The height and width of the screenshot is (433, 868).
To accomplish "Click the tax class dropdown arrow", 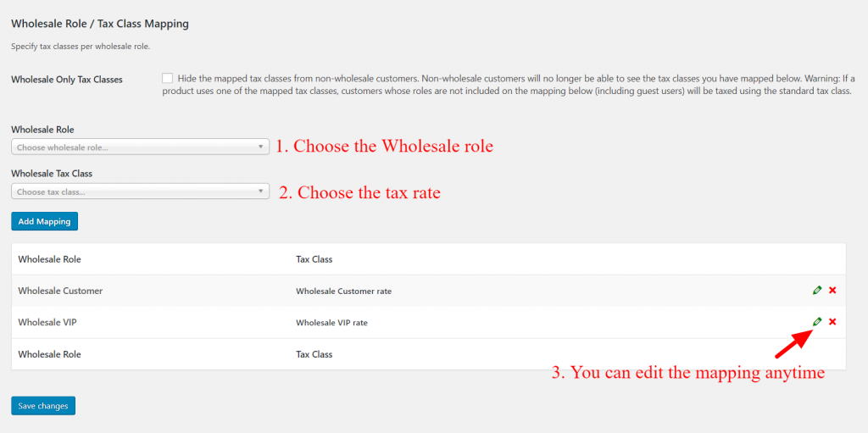I will 261,192.
